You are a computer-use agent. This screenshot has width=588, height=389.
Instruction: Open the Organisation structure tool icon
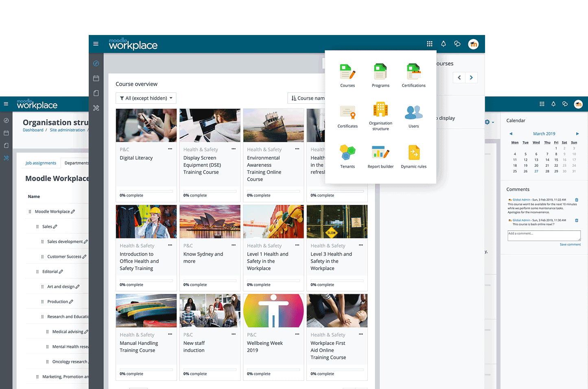click(x=380, y=110)
